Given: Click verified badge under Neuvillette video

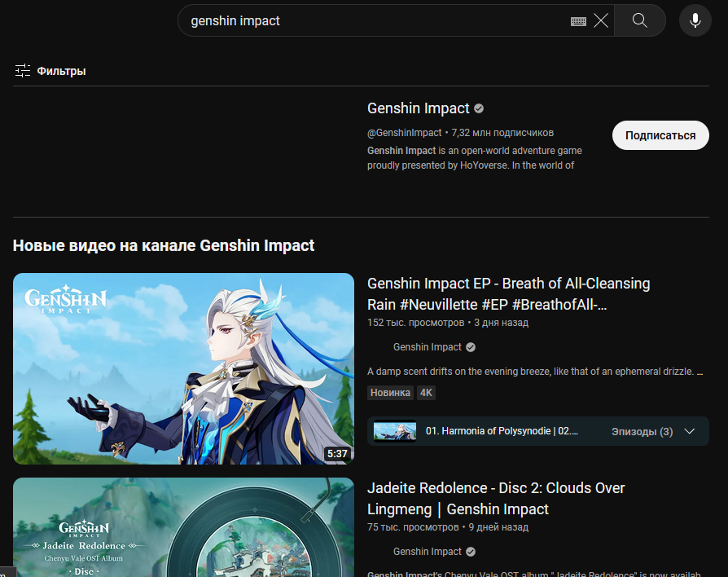Looking at the screenshot, I should tap(471, 347).
